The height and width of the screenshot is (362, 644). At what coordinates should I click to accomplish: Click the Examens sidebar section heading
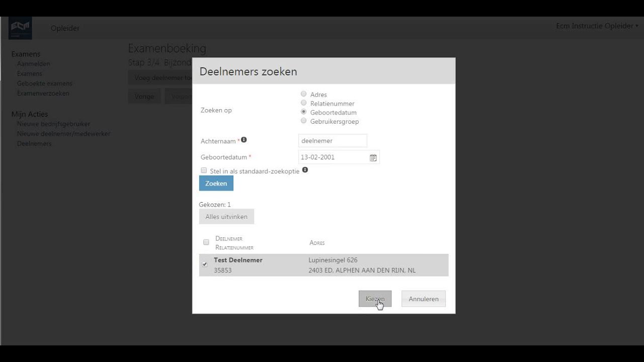26,54
